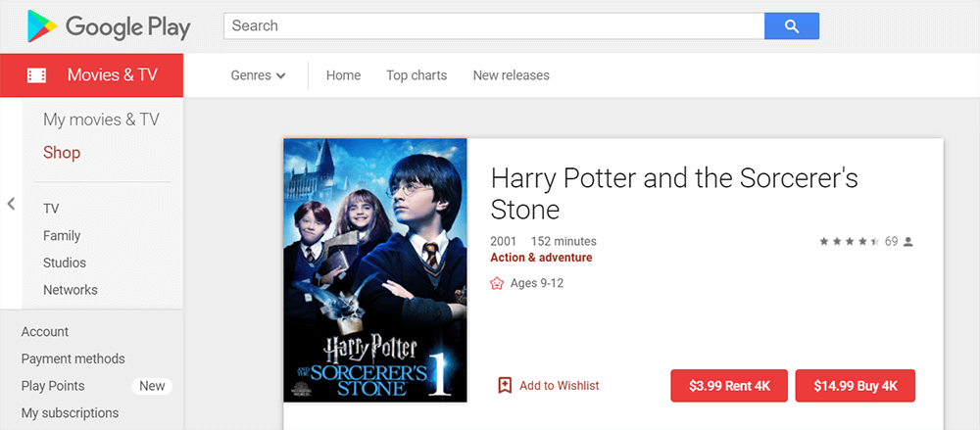The width and height of the screenshot is (980, 430).
Task: Click the 152 minutes duration text
Action: pyautogui.click(x=563, y=241)
